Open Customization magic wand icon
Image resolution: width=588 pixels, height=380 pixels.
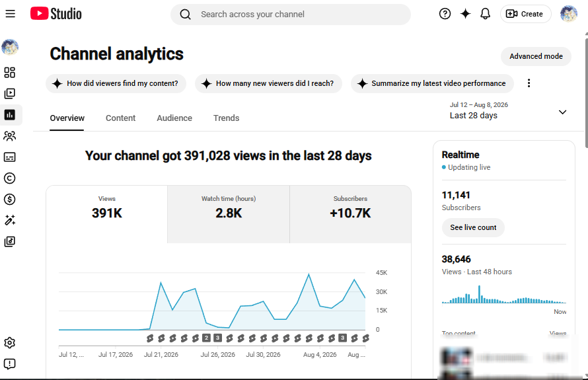coord(10,220)
